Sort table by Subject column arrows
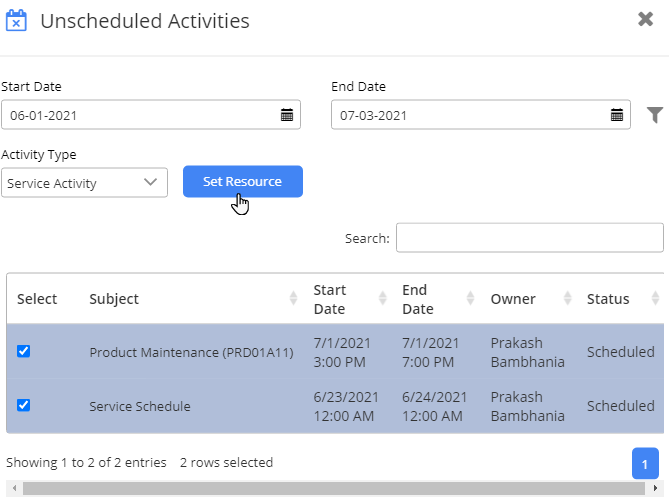The width and height of the screenshot is (669, 500). 293,298
